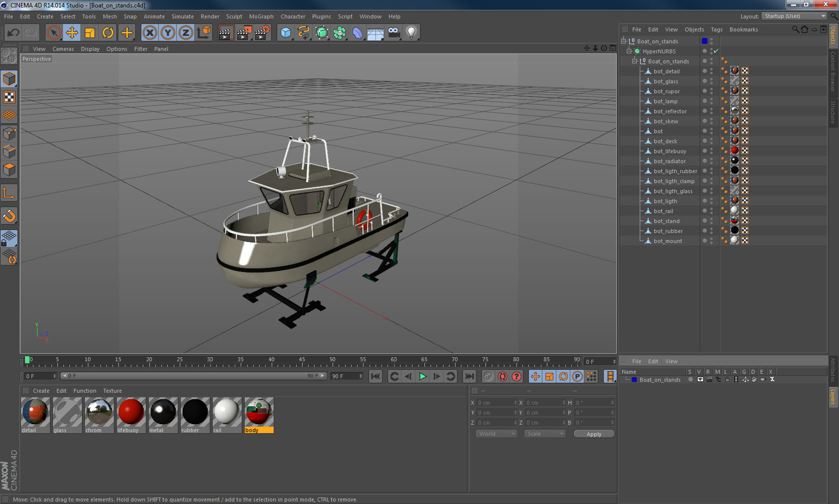Go to start of animation
This screenshot has height=504, width=839.
click(376, 376)
